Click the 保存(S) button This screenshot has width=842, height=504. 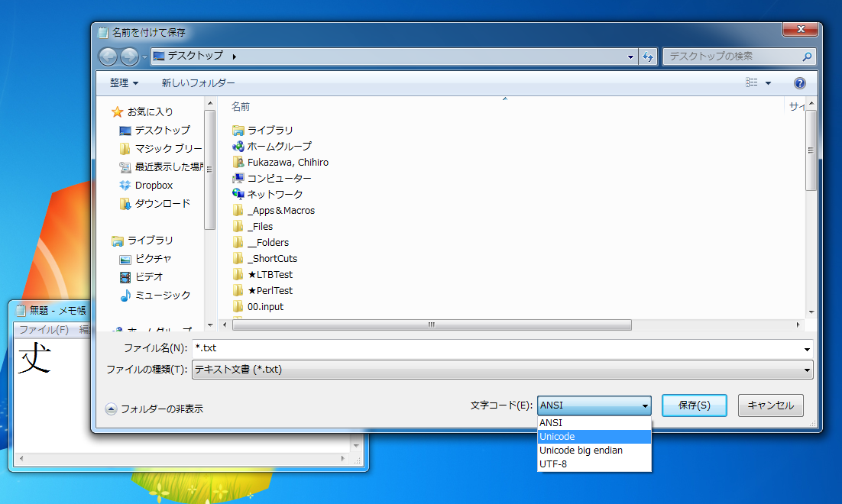[x=695, y=405]
